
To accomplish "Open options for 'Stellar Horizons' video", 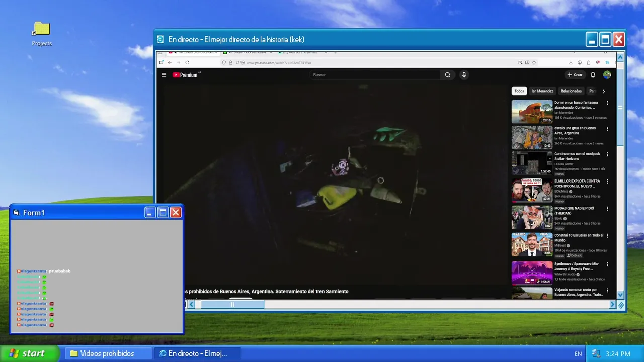I will [x=607, y=154].
